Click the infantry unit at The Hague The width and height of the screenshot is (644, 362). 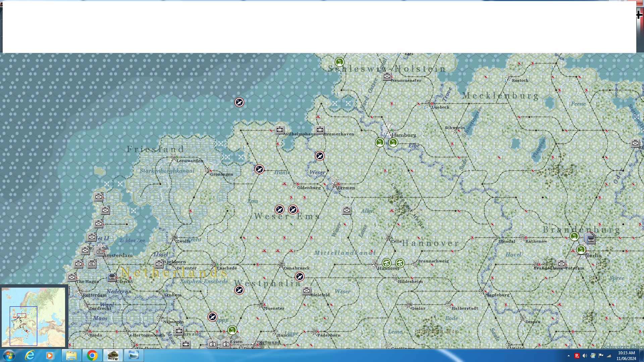pos(72,277)
